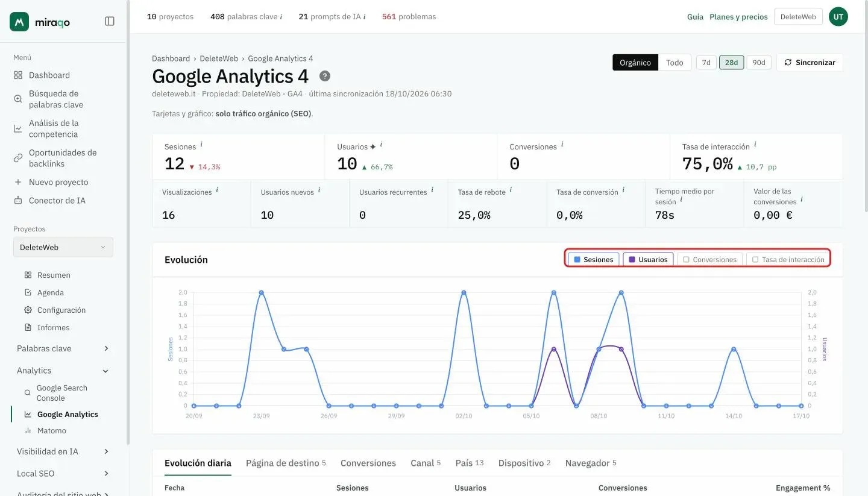
Task: Click the Oportunidades de backlinks link icon
Action: coord(17,158)
